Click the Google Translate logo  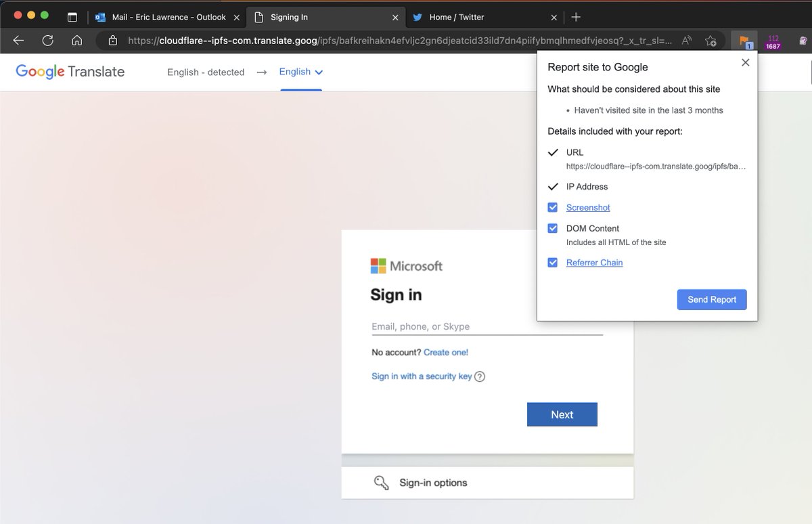(70, 72)
